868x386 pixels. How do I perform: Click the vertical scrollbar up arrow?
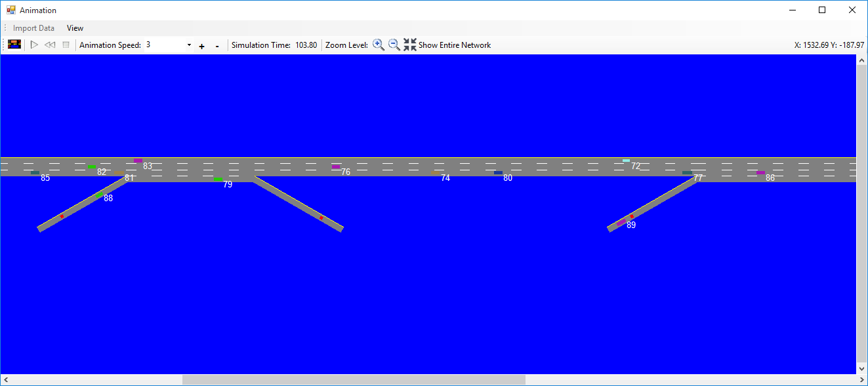click(862, 60)
